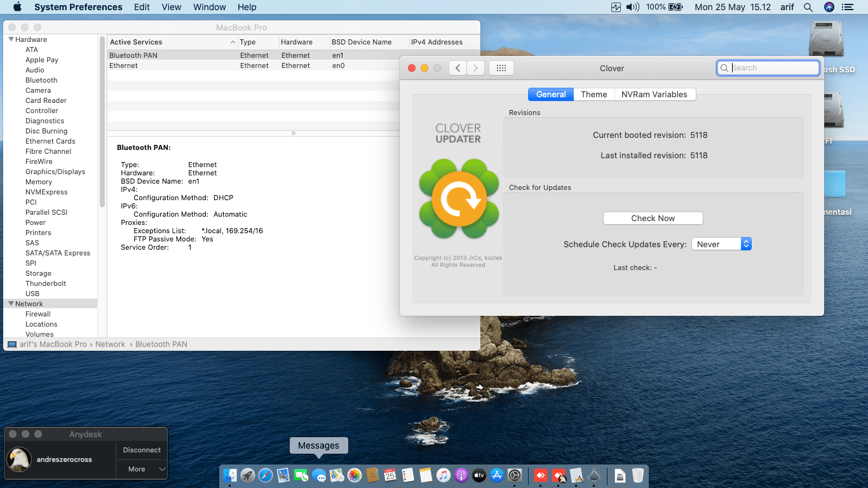868x488 pixels.
Task: Open Contacts from the Dock
Action: 372,475
